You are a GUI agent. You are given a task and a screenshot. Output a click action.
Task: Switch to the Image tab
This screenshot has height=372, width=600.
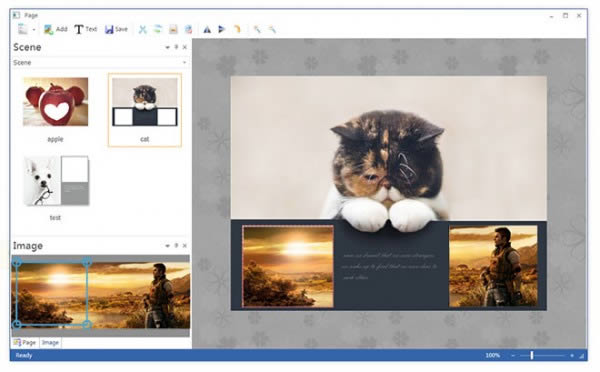point(50,343)
